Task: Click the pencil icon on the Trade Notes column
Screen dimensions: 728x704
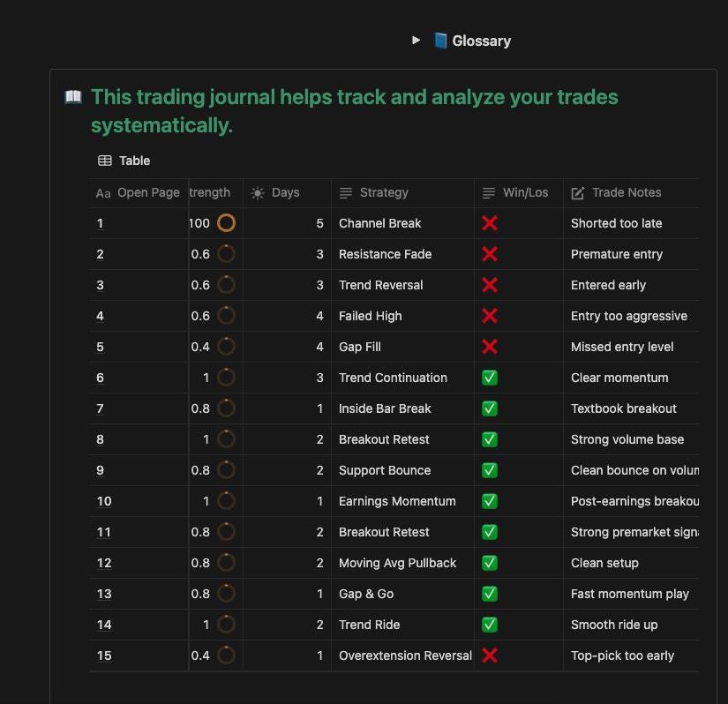Action: [578, 192]
